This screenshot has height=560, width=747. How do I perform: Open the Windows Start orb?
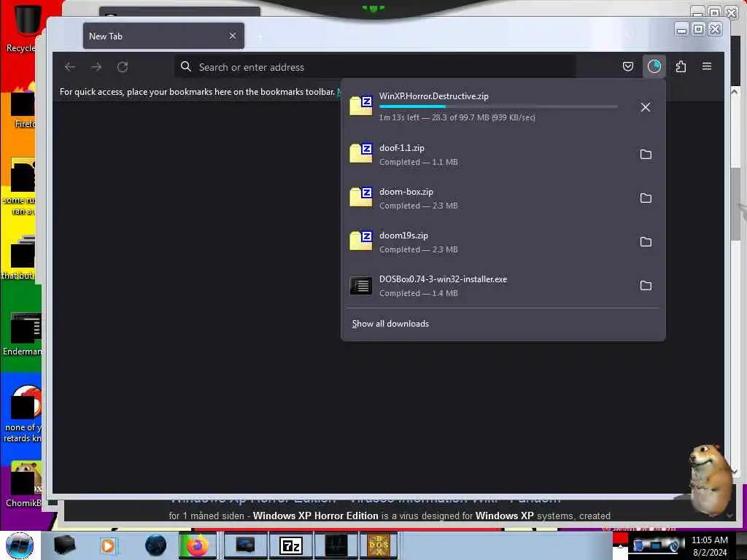[20, 545]
